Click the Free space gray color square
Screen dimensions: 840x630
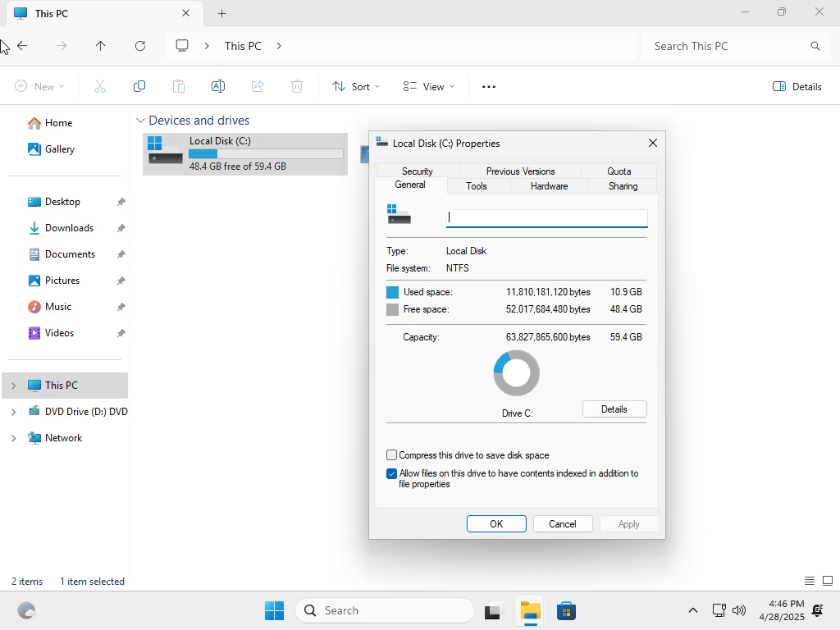coord(392,309)
